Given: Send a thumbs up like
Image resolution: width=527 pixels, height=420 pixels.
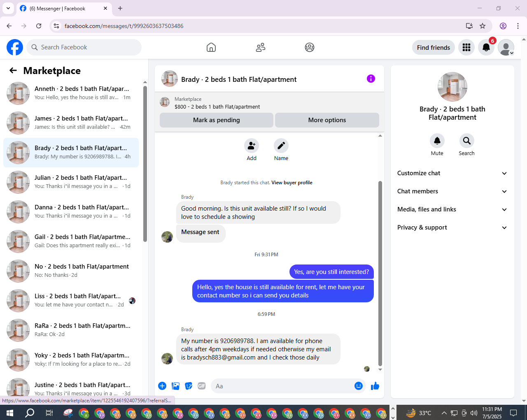Looking at the screenshot, I should click(375, 386).
